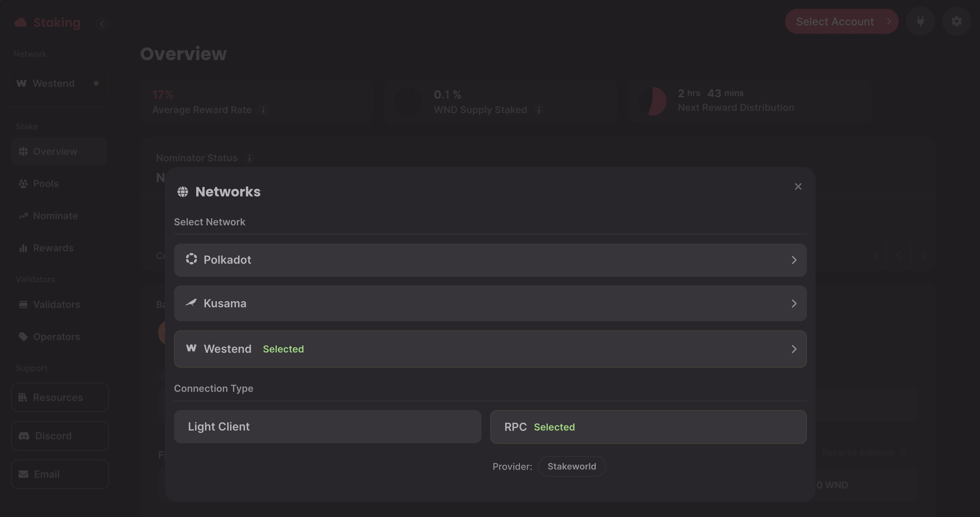Click the 'Reserve Balance' text
This screenshot has width=980, height=517.
click(x=858, y=452)
